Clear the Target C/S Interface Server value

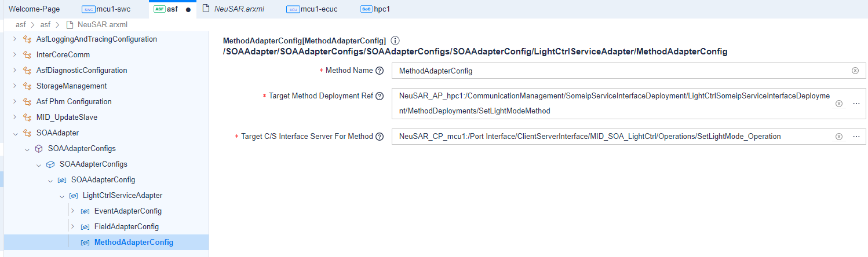(x=838, y=137)
